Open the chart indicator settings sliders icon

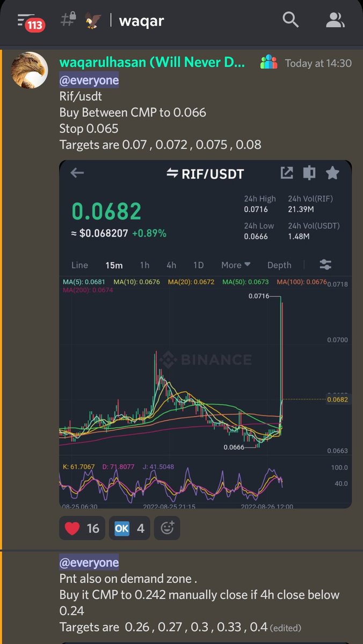coord(325,265)
